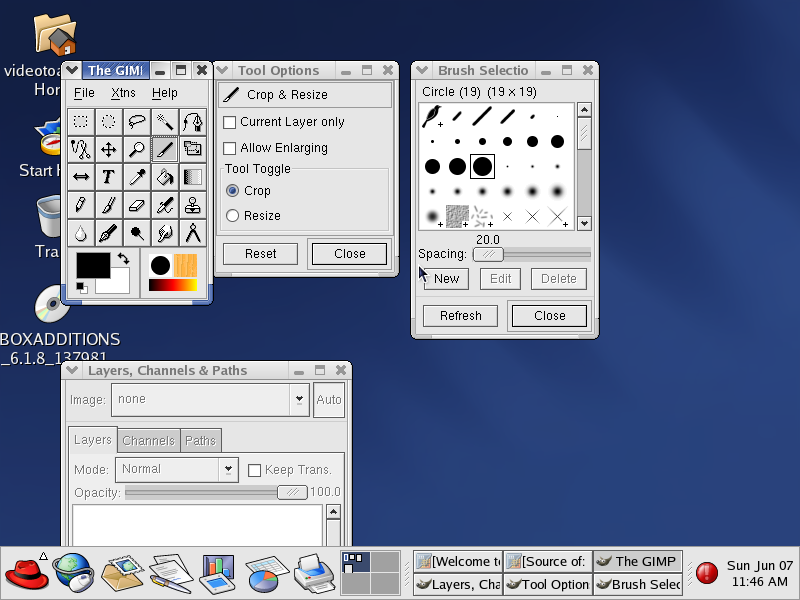Screen dimensions: 800x600
Task: Activate the Intelligent Scissors tool
Action: [x=81, y=149]
